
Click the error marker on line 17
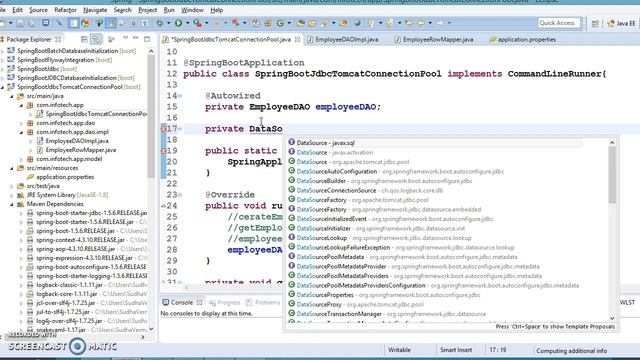coord(163,129)
